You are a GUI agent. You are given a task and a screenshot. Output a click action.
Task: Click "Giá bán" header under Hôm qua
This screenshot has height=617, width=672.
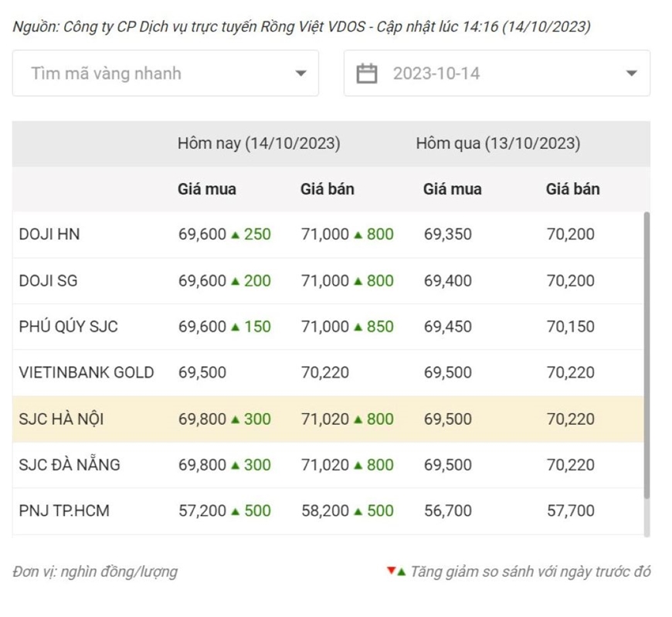click(x=573, y=189)
